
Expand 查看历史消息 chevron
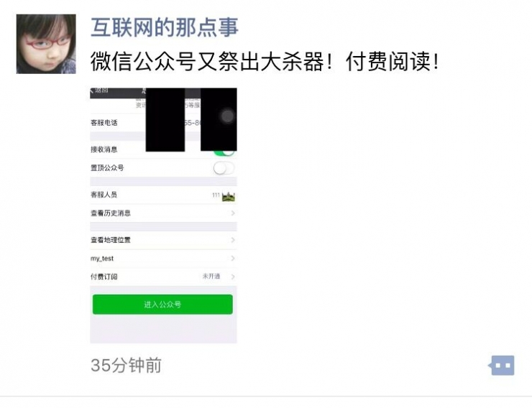pyautogui.click(x=233, y=213)
